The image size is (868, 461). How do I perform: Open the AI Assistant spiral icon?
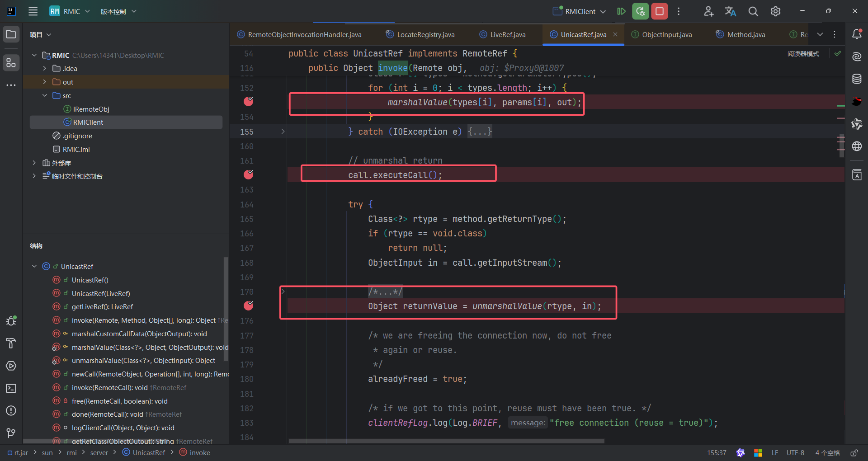[857, 56]
